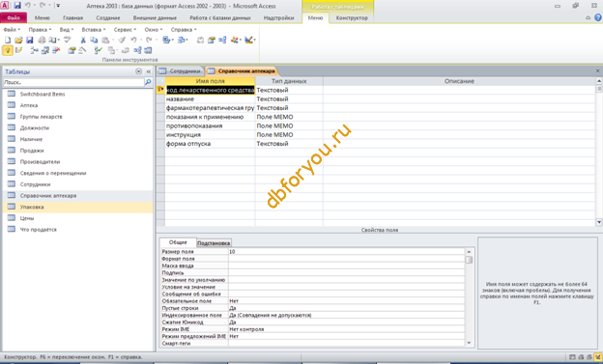The height and width of the screenshot is (364, 603).
Task: Click the Поле MEMO type for противопоказания
Action: click(289, 126)
